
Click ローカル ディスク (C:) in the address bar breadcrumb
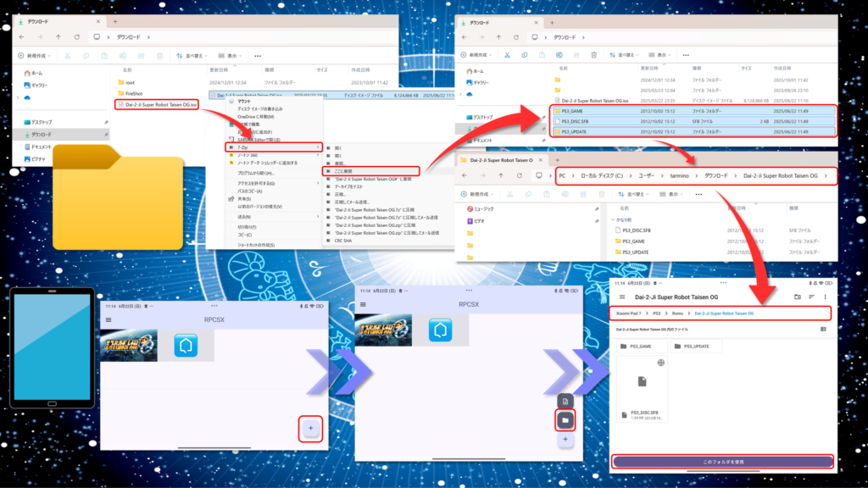602,176
